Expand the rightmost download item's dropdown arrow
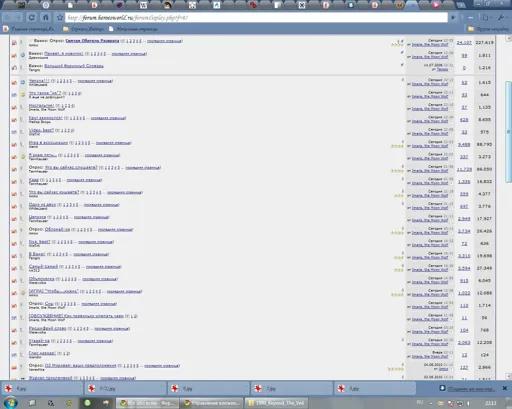The image size is (512, 409). [413, 388]
